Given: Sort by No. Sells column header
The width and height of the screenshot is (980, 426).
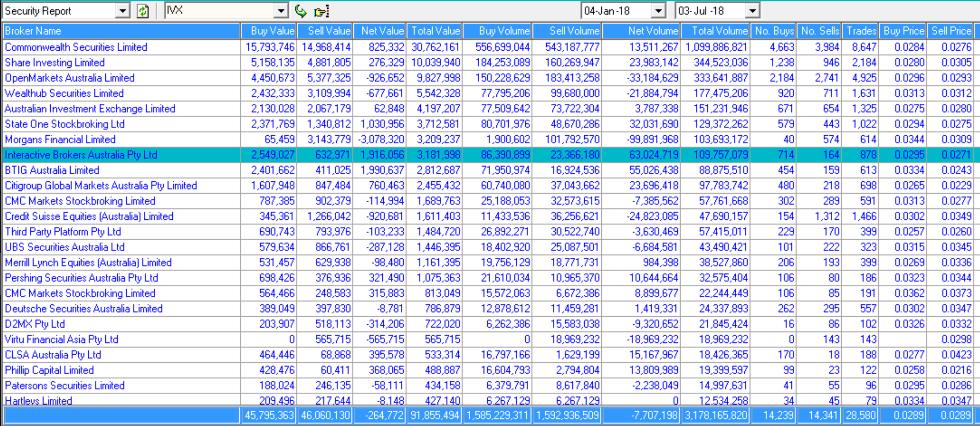Looking at the screenshot, I should [819, 31].
